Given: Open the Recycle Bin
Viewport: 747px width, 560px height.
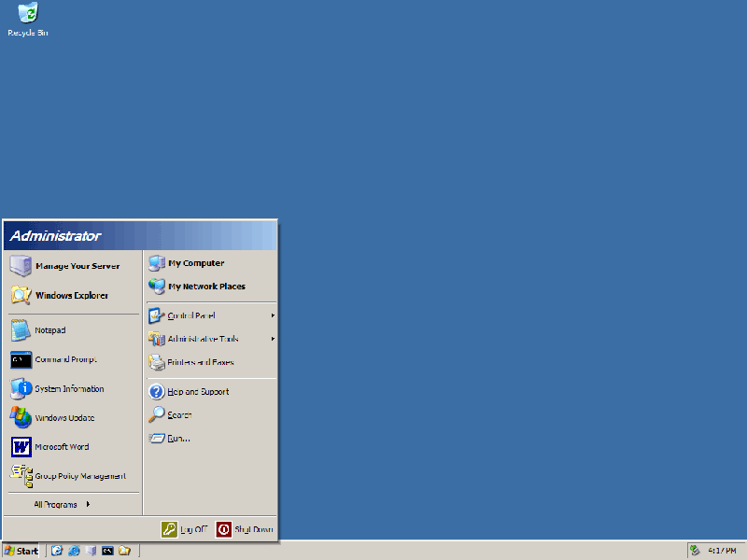Looking at the screenshot, I should (x=27, y=17).
